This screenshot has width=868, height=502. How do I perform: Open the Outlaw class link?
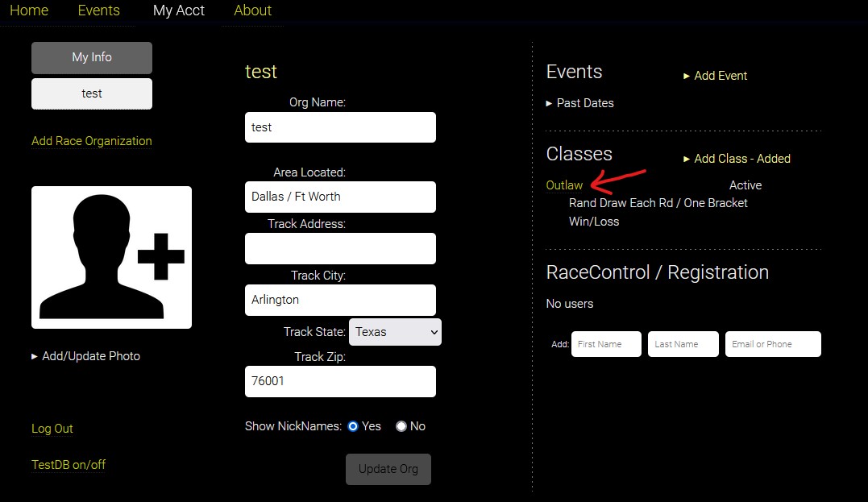(x=564, y=185)
